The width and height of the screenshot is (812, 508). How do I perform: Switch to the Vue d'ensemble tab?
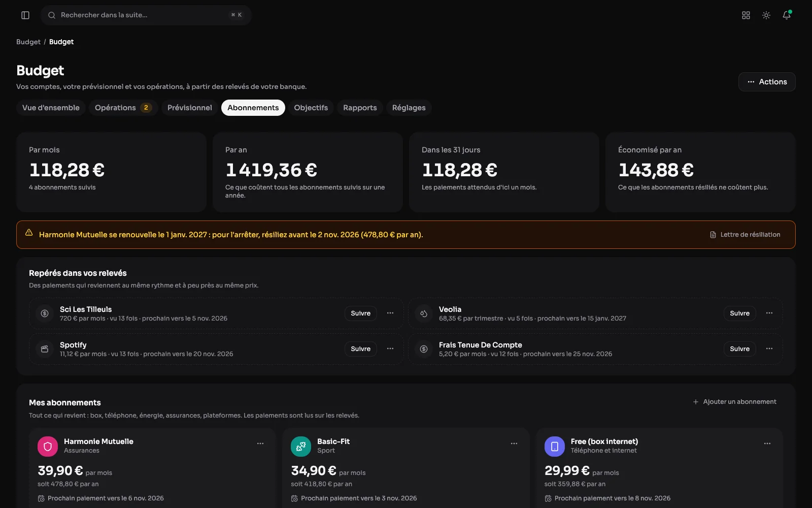(x=51, y=108)
